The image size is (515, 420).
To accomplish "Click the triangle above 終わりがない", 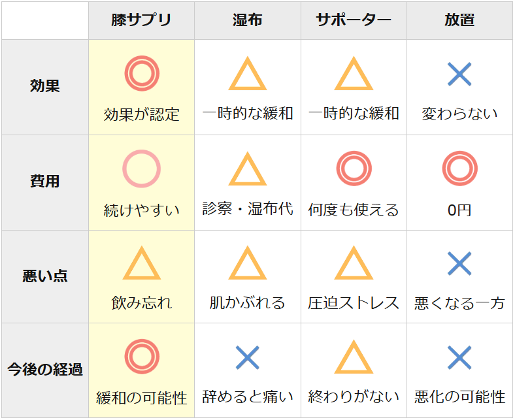I will pyautogui.click(x=354, y=358).
